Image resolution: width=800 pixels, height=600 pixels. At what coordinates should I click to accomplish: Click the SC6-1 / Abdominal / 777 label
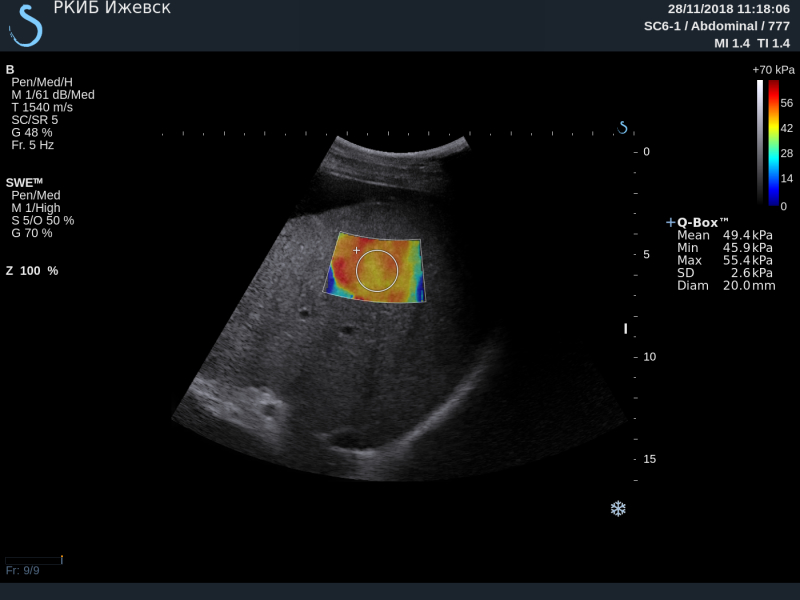click(717, 26)
